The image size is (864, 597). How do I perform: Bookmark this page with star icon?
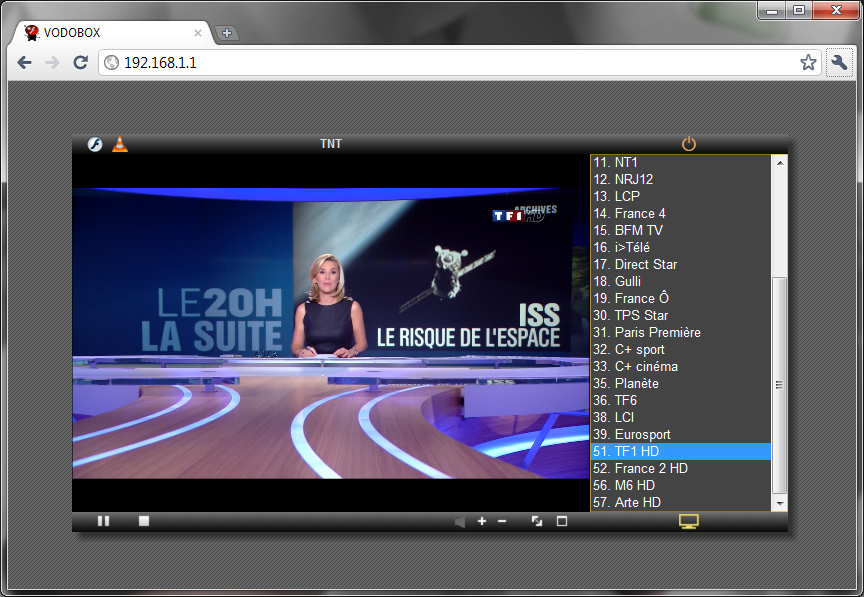point(808,62)
